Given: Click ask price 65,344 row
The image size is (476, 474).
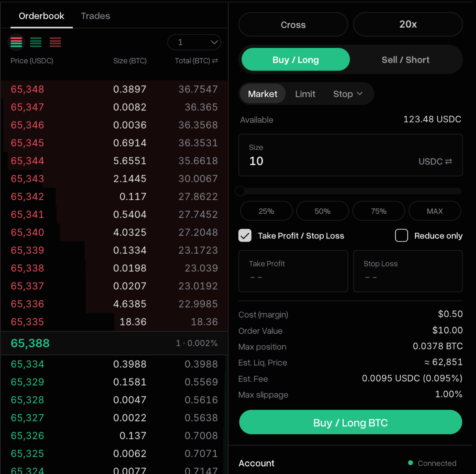Looking at the screenshot, I should [x=114, y=161].
